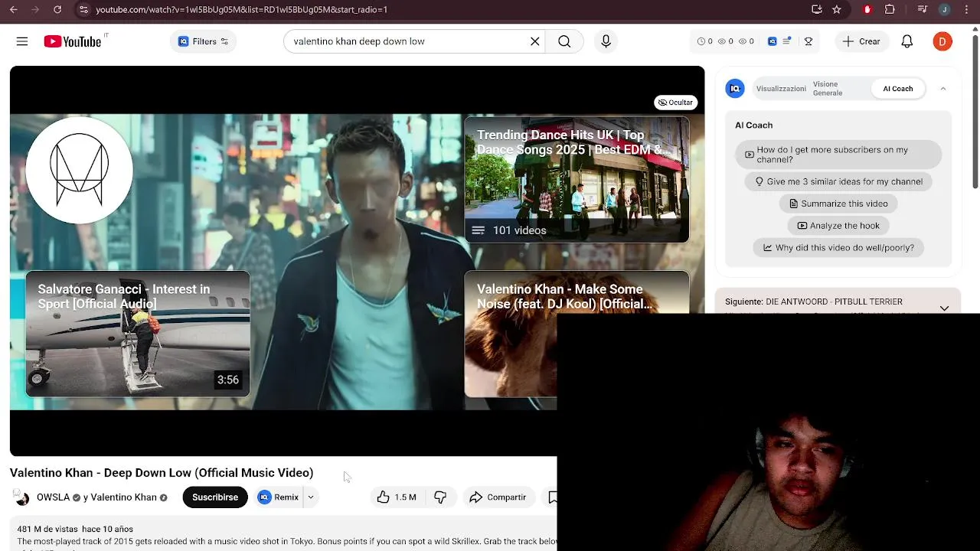
Task: Open the account avatar D menu
Action: pos(942,41)
